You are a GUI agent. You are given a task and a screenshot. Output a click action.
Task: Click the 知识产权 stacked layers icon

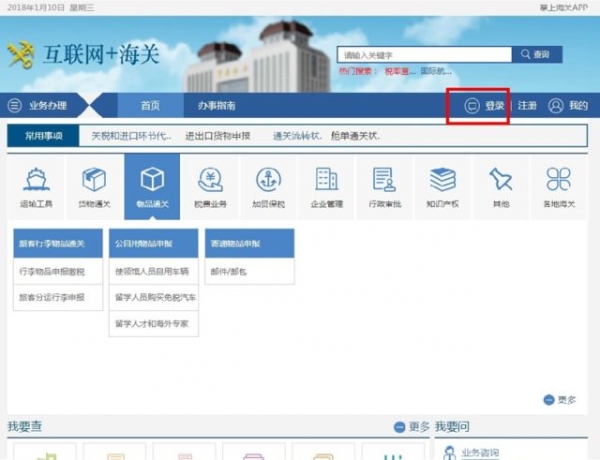pyautogui.click(x=442, y=186)
